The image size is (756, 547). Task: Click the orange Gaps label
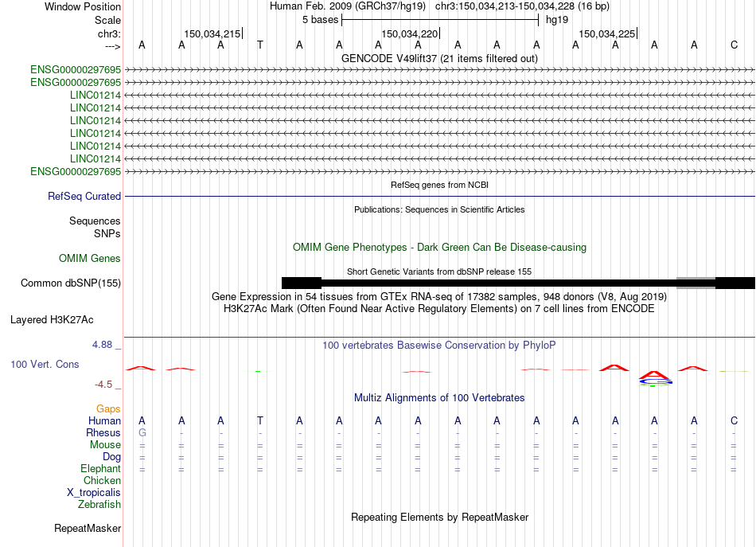[108, 409]
